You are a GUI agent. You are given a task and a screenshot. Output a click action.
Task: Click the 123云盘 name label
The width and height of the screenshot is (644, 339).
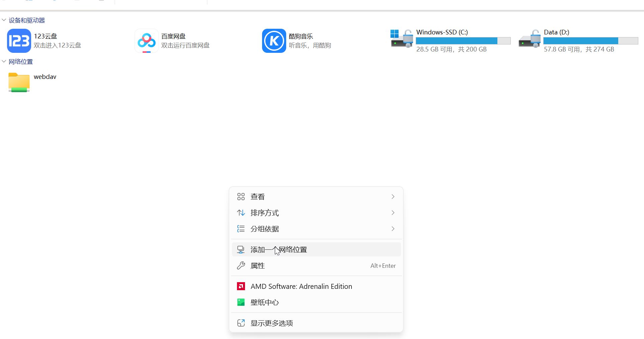pyautogui.click(x=46, y=36)
